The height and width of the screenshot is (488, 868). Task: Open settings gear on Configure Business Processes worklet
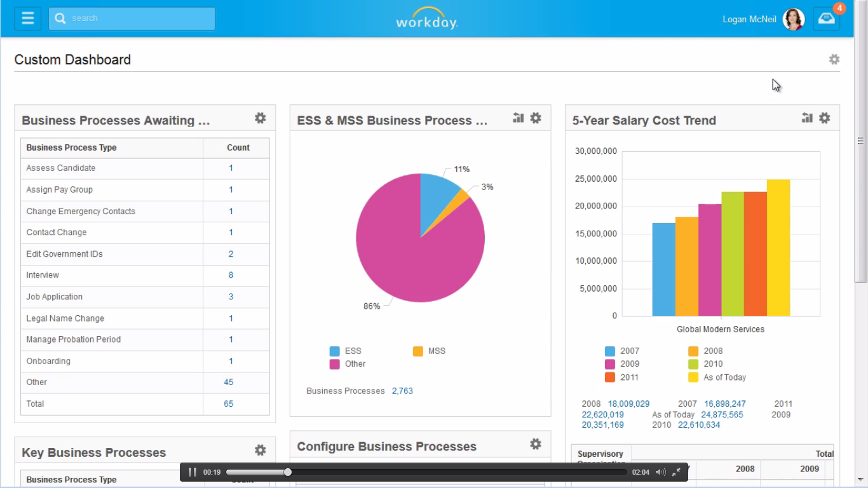[x=536, y=444]
